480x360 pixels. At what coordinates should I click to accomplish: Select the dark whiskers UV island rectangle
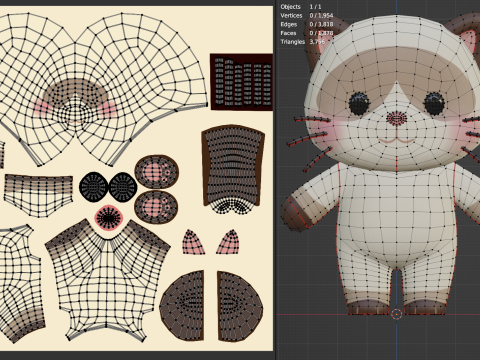pyautogui.click(x=242, y=82)
